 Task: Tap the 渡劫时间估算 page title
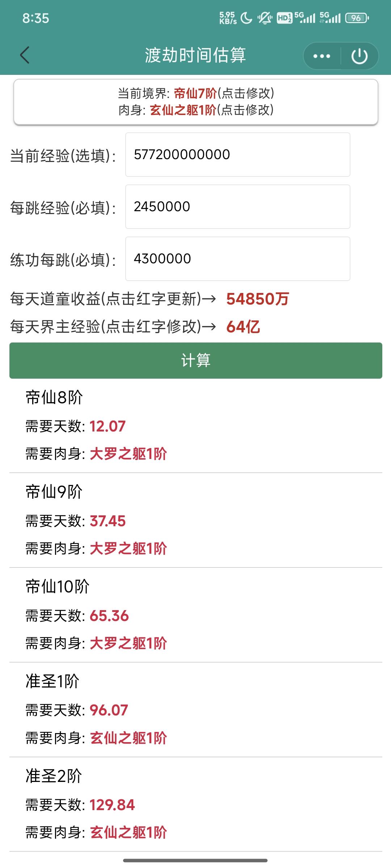coord(195,55)
